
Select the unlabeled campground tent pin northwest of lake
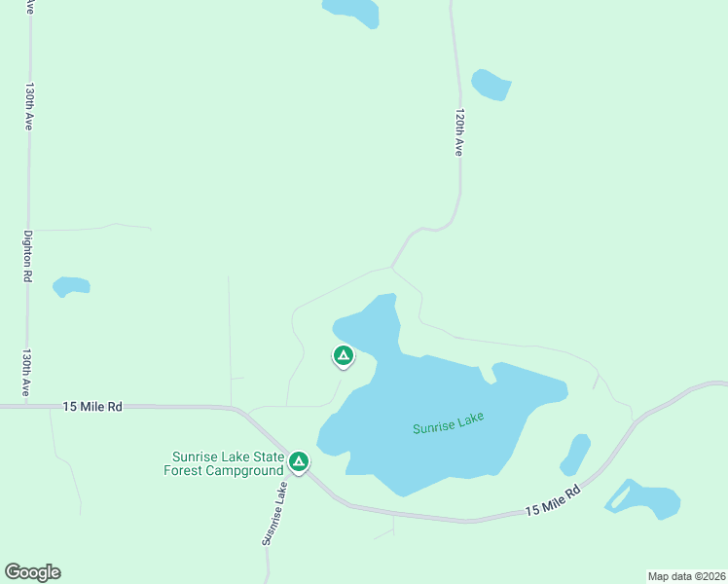click(344, 356)
